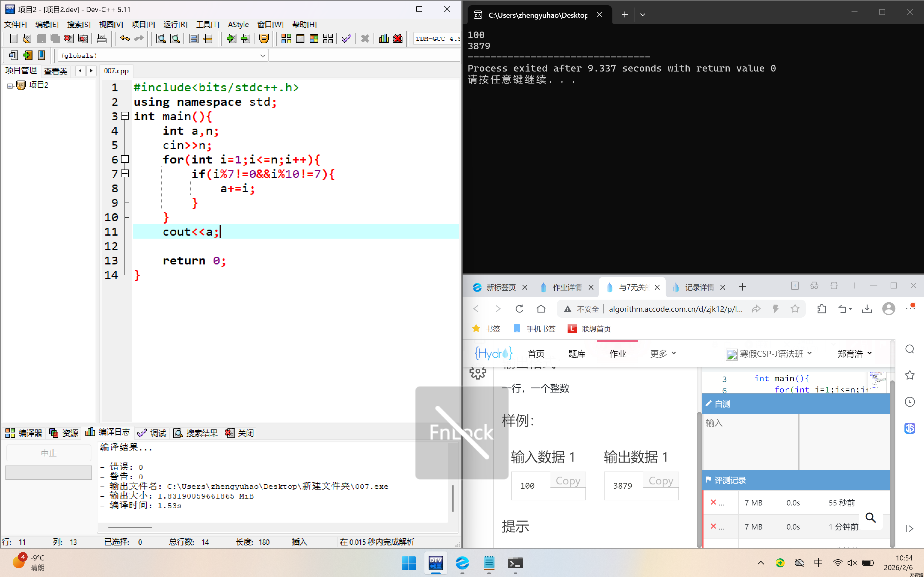Click the Find magnifier icon in the toolbar
Screen dimensions: 924x577
(161, 38)
